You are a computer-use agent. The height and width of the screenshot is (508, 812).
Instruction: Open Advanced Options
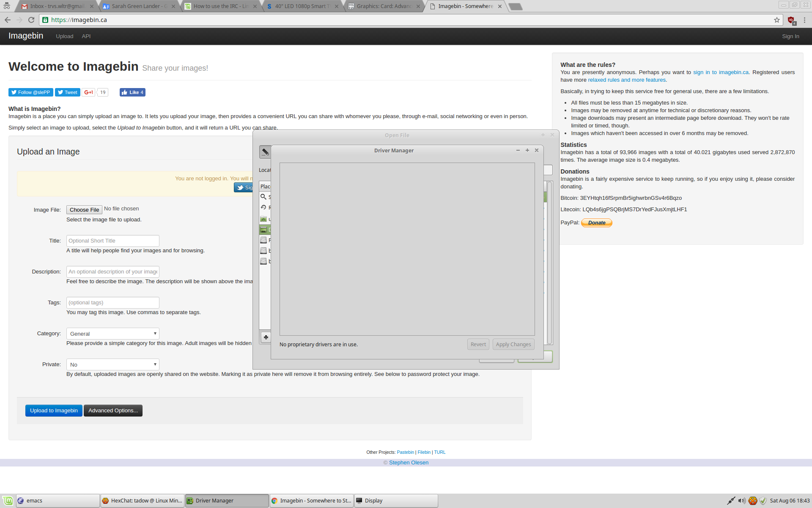click(x=113, y=411)
